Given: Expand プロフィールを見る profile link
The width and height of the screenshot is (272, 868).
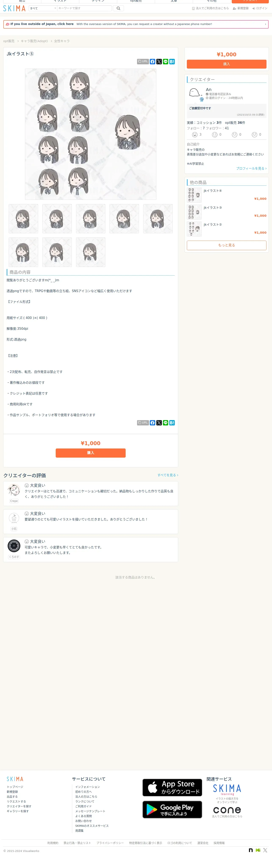Looking at the screenshot, I should (251, 168).
